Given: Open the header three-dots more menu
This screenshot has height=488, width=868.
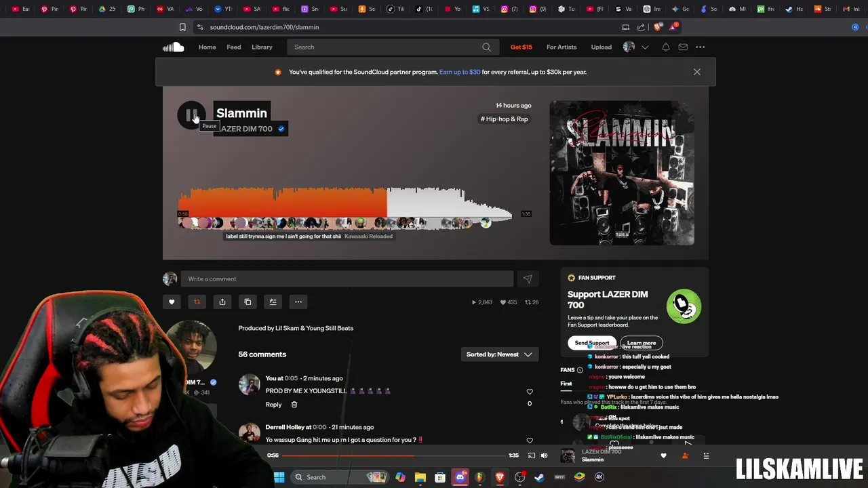Looking at the screenshot, I should pyautogui.click(x=701, y=47).
